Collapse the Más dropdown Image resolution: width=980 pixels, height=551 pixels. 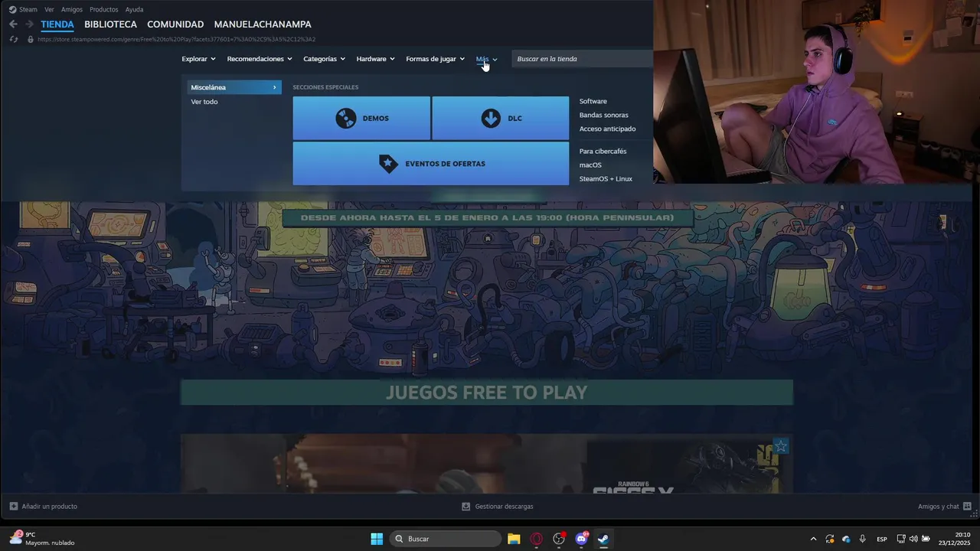point(486,59)
